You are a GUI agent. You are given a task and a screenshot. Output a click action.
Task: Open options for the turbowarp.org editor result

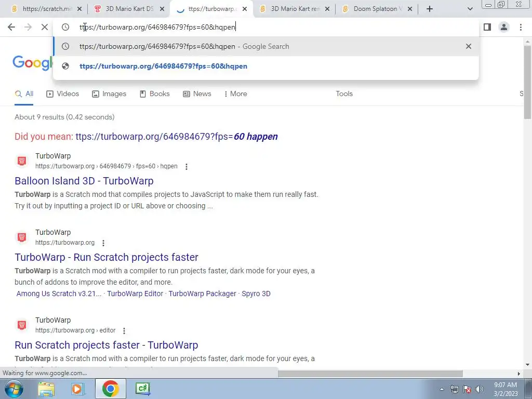(124, 331)
